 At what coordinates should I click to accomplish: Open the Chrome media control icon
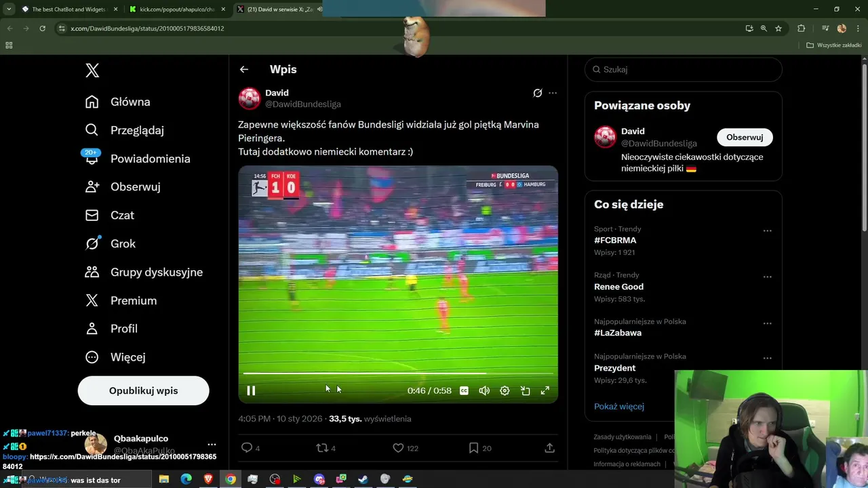coord(825,28)
